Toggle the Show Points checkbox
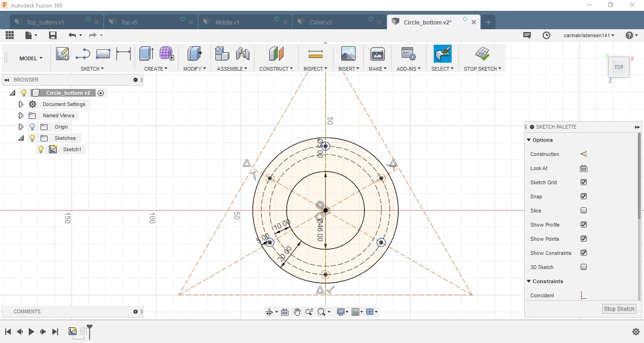 pyautogui.click(x=584, y=239)
